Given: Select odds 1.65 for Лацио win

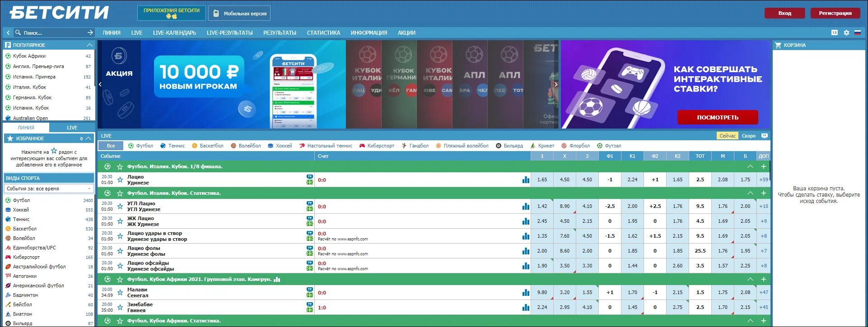Looking at the screenshot, I should (x=542, y=180).
